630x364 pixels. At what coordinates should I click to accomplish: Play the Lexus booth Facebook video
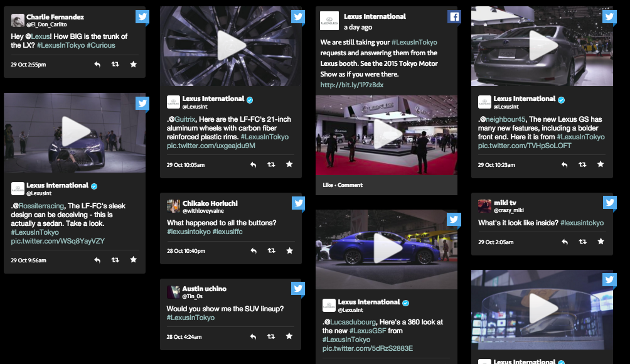click(387, 134)
